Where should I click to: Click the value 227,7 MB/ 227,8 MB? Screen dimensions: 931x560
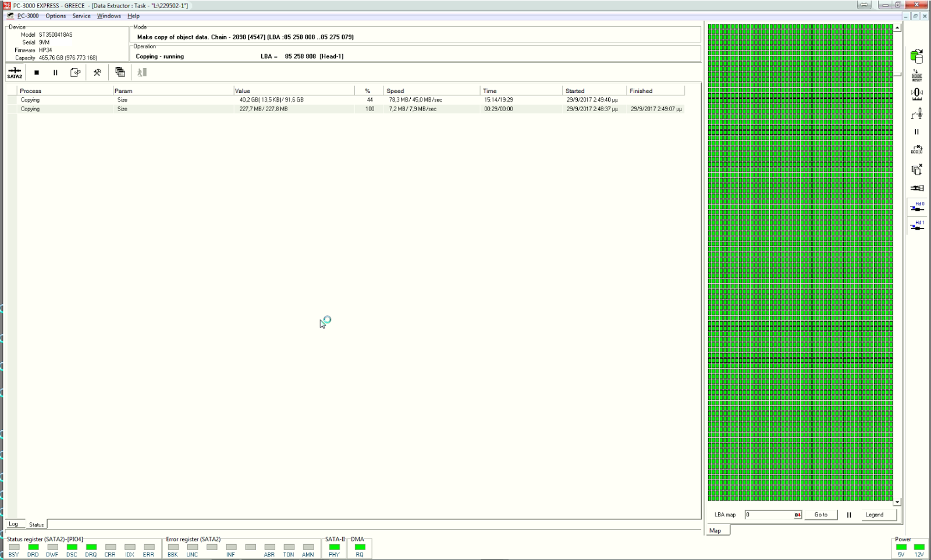264,109
